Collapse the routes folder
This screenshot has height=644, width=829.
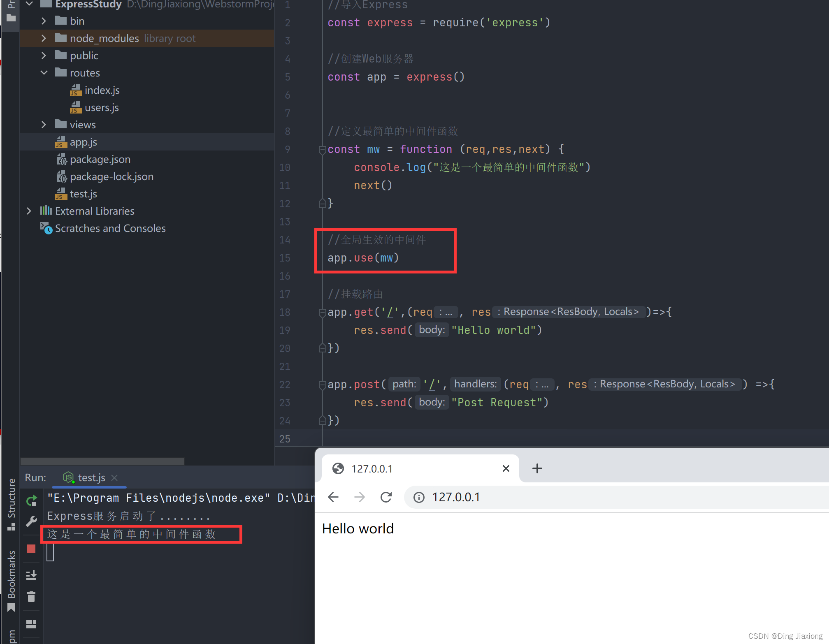point(44,73)
